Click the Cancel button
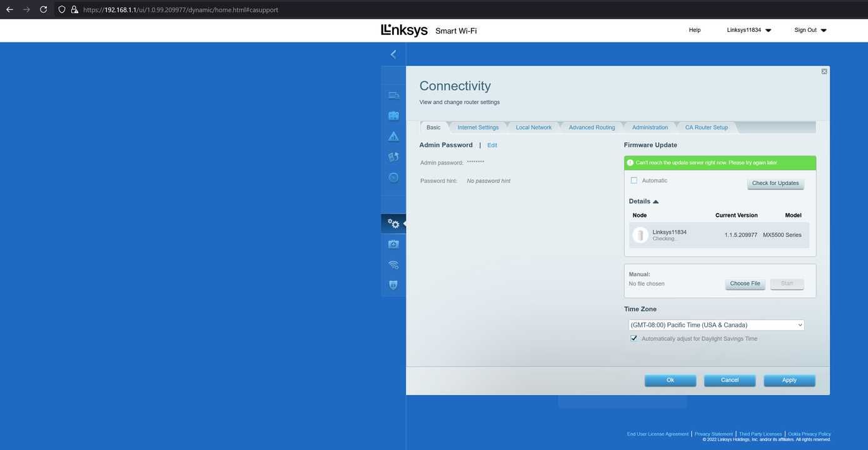The image size is (868, 450). [x=730, y=380]
